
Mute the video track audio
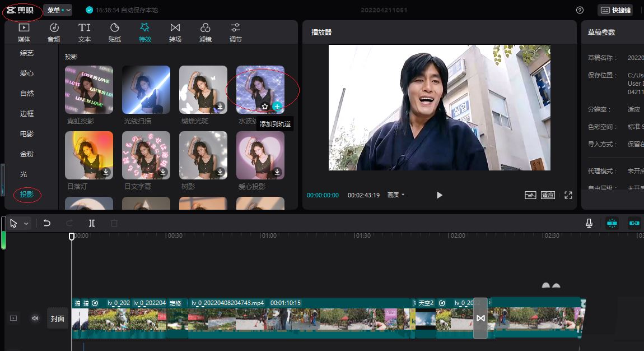point(35,318)
